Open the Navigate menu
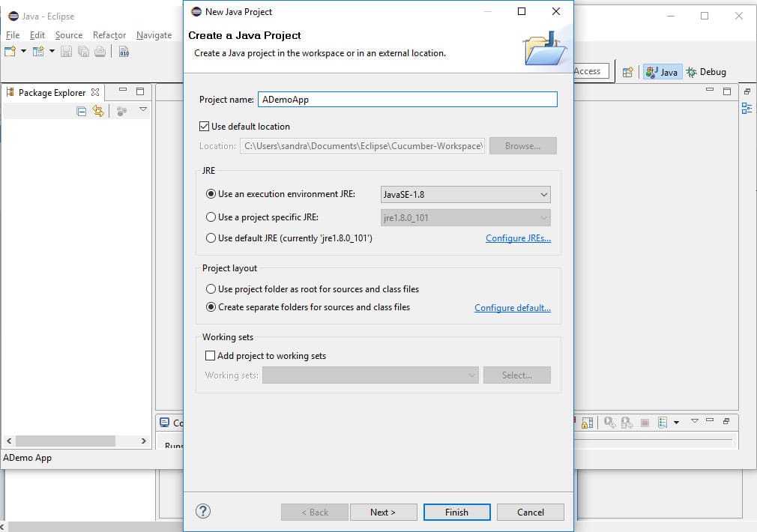Screen dimensions: 757x532 154,35
